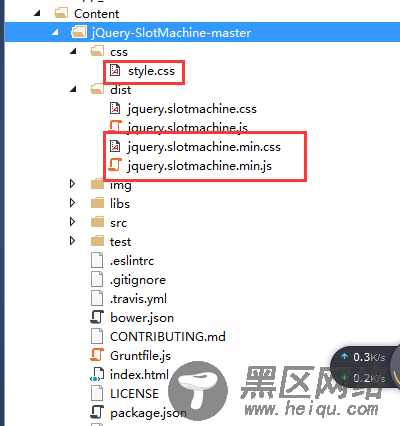Collapse the jQuery-SlotMachine-master folder arrow

(x=55, y=33)
